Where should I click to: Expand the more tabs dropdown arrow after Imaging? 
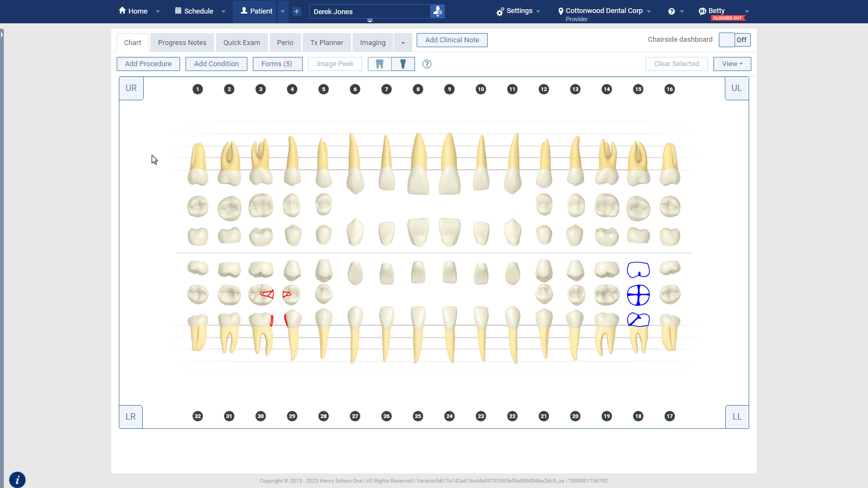click(403, 43)
